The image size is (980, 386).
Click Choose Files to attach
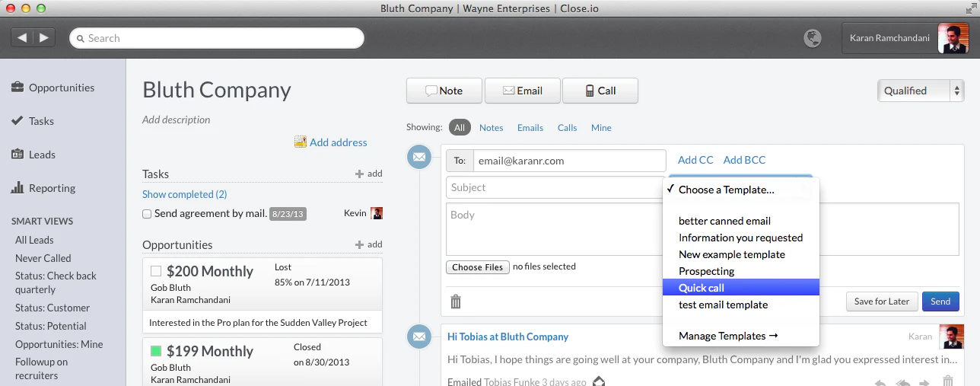pyautogui.click(x=478, y=267)
